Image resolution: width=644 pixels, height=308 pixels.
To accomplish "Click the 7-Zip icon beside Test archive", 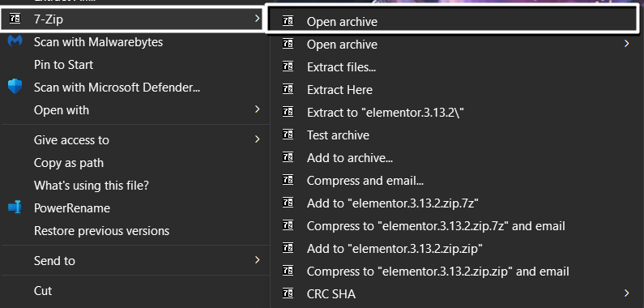I will click(x=288, y=135).
